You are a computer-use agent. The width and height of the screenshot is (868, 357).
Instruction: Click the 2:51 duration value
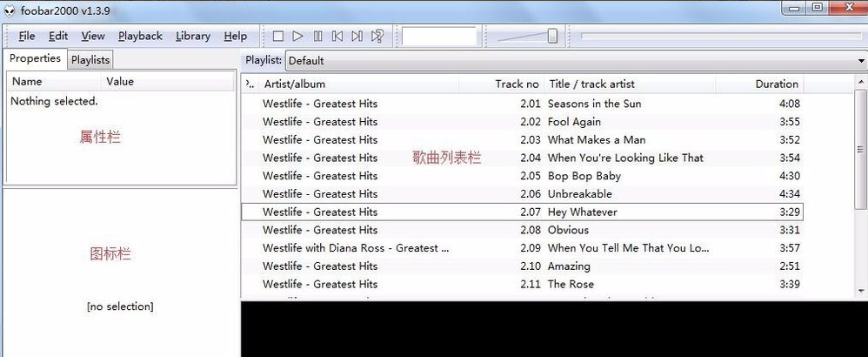pos(790,266)
